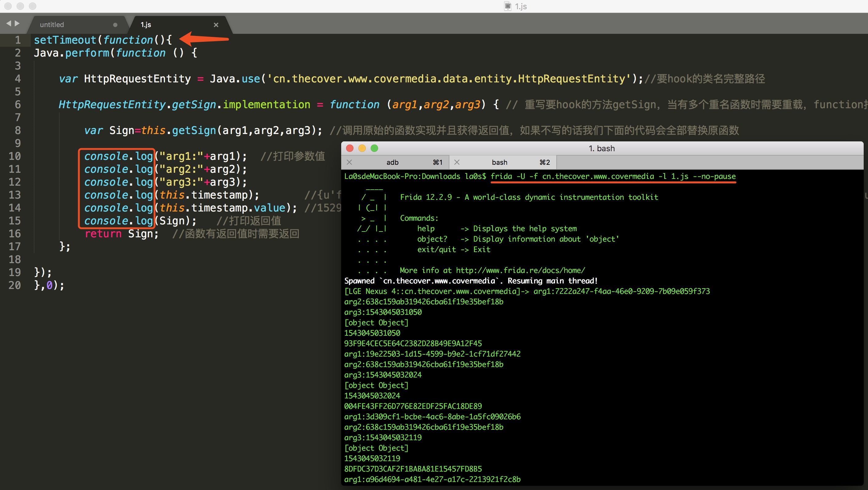
Task: Click the terminal title '1. bash'
Action: [602, 148]
